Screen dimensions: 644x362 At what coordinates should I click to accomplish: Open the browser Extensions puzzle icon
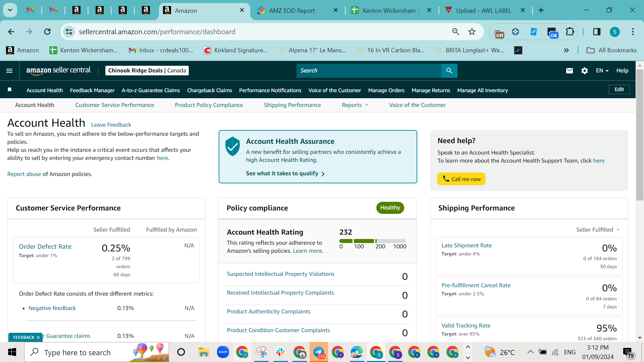[570, 32]
